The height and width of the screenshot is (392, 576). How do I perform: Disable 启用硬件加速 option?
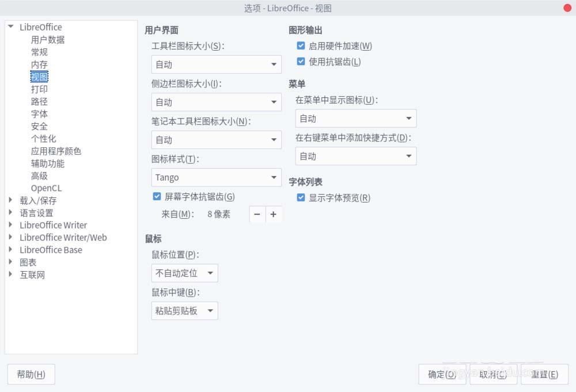click(x=300, y=45)
